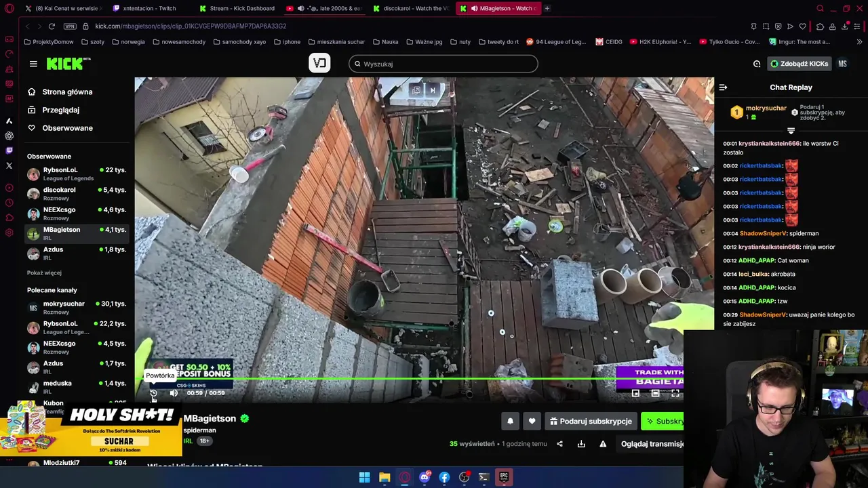Click the Oglądaj transmisję button
868x488 pixels.
click(x=651, y=444)
